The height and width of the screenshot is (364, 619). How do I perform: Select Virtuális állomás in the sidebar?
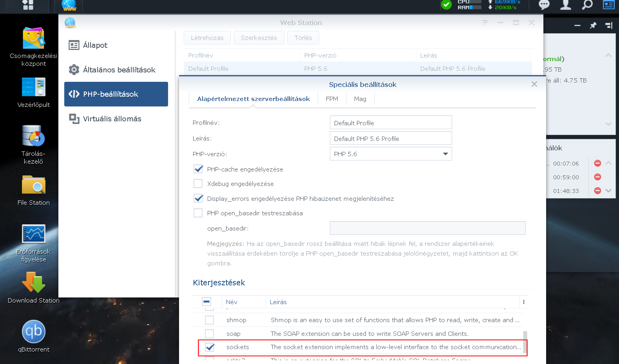tap(112, 119)
